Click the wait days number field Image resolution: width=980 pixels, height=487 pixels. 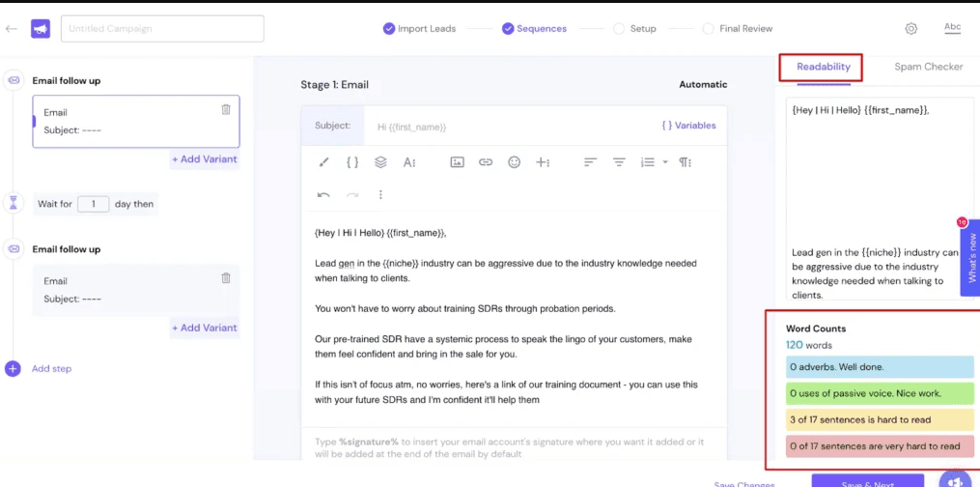pos(94,204)
